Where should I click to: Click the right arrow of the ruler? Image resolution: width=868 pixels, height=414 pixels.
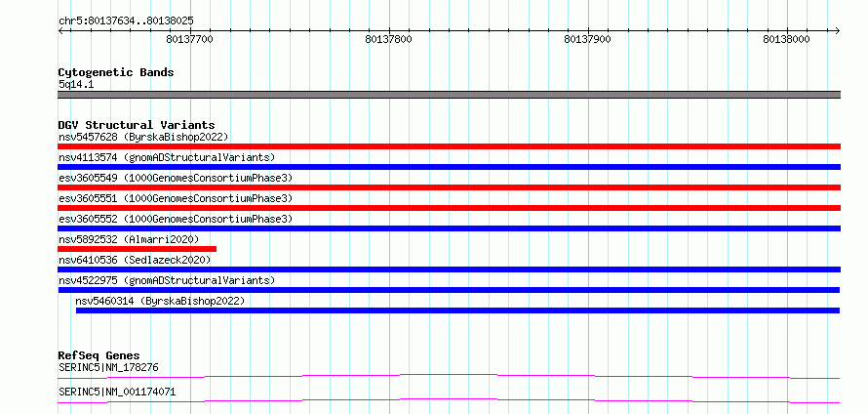pyautogui.click(x=837, y=31)
